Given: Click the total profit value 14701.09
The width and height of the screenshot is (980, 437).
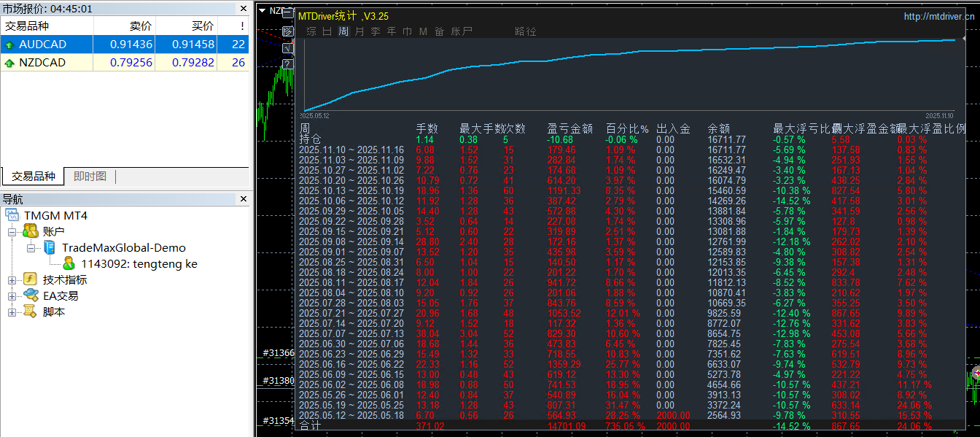Looking at the screenshot, I should [567, 426].
